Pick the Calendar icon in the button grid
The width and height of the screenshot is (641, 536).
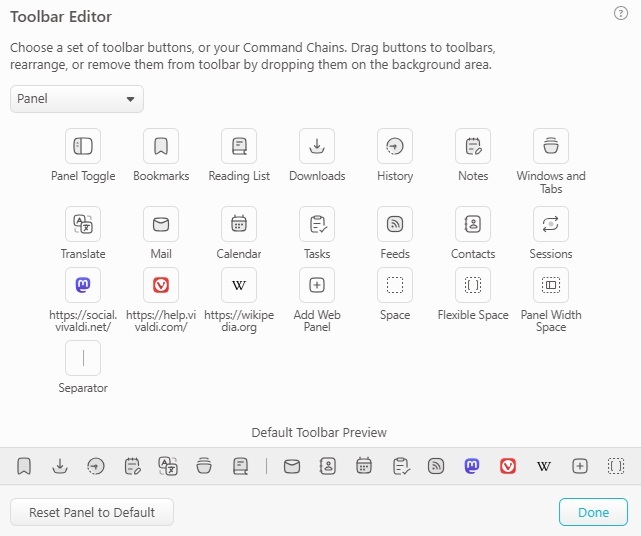coord(239,224)
